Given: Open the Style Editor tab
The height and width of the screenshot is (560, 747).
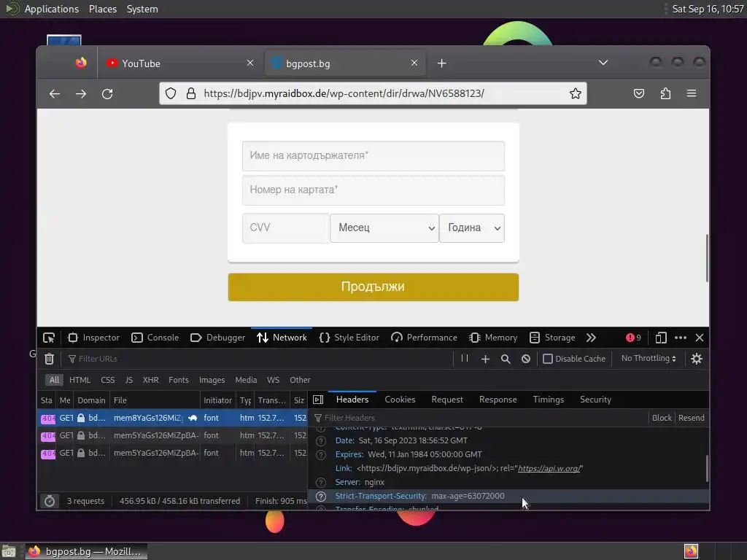Looking at the screenshot, I should [349, 338].
